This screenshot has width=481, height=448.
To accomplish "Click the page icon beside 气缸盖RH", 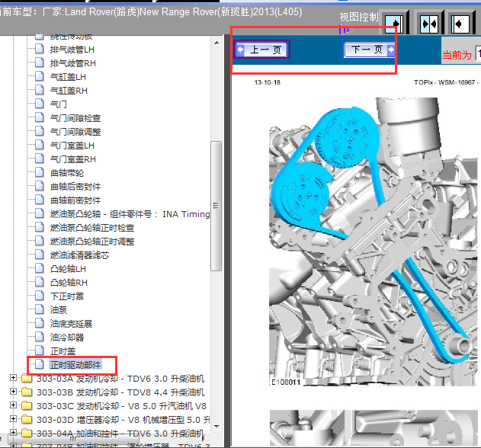I will click(x=40, y=91).
